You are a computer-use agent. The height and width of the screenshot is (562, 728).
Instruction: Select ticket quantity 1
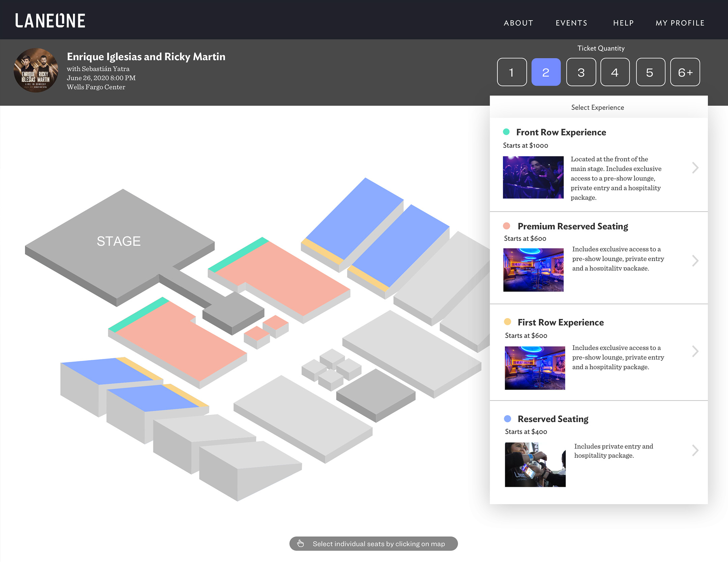click(x=512, y=72)
